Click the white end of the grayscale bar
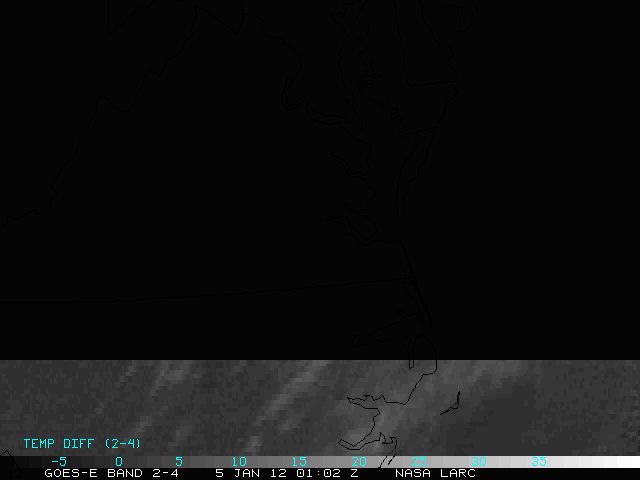The height and width of the screenshot is (480, 640). [x=620, y=462]
